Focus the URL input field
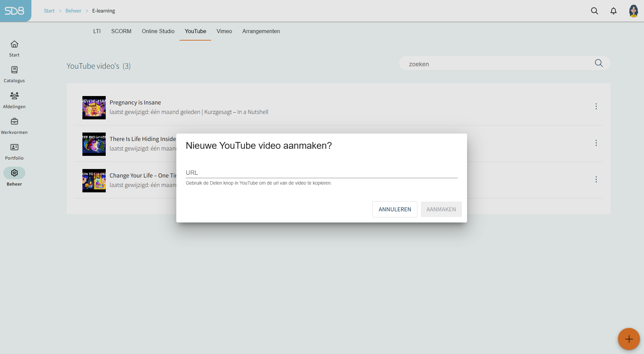644x354 pixels. 321,172
